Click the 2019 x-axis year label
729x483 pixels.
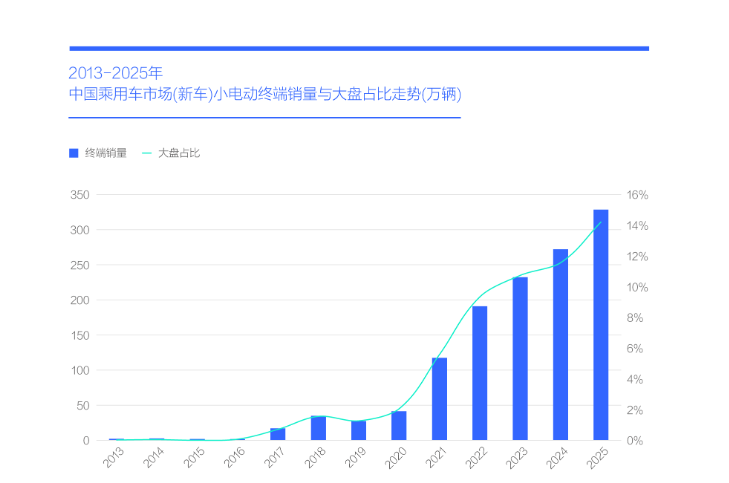pos(354,458)
